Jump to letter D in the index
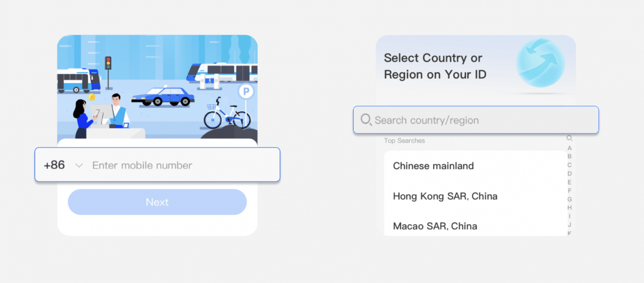 pos(570,173)
